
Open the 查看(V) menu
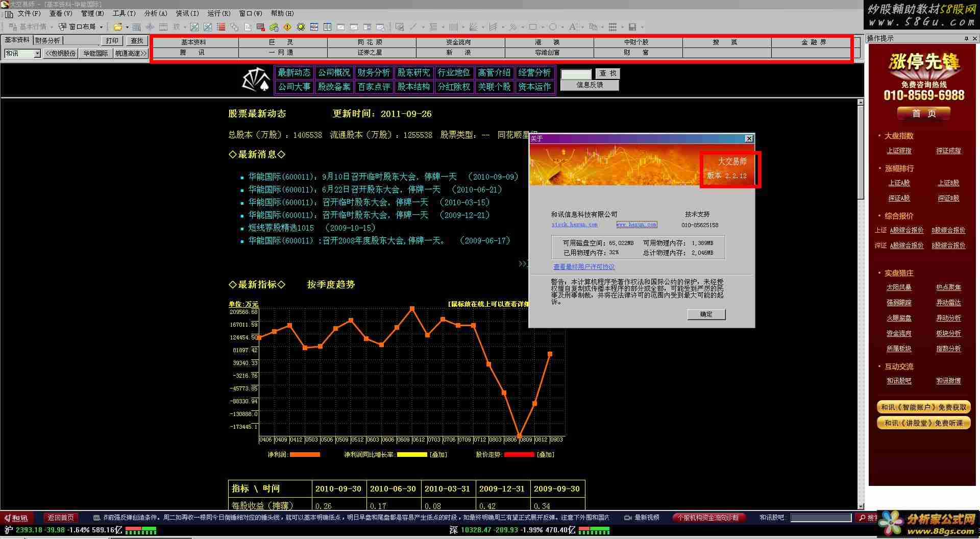(x=61, y=13)
